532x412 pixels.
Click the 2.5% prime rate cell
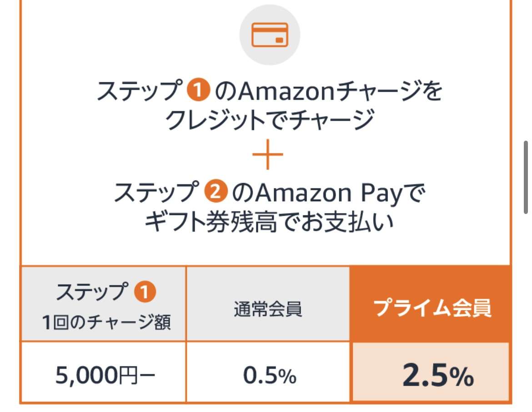pyautogui.click(x=431, y=372)
